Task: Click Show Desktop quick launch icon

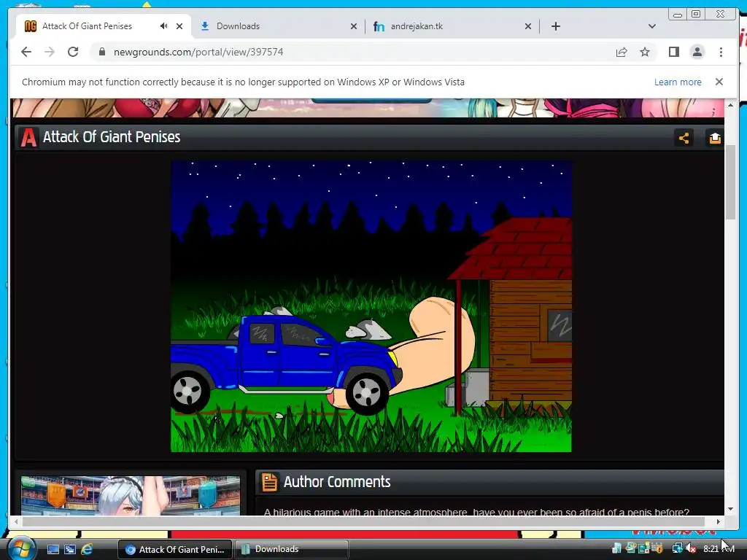Action: [x=53, y=550]
